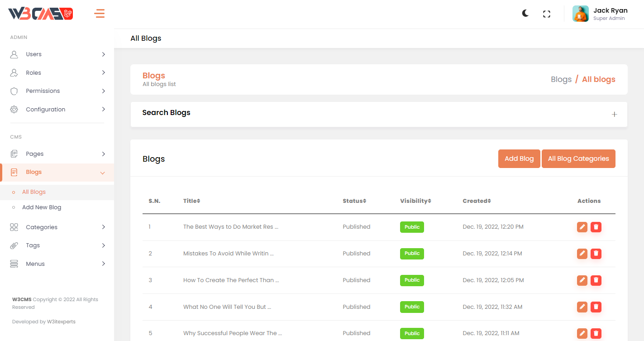644x341 pixels.
Task: Click the pencil icon for blog row 4
Action: (x=582, y=307)
